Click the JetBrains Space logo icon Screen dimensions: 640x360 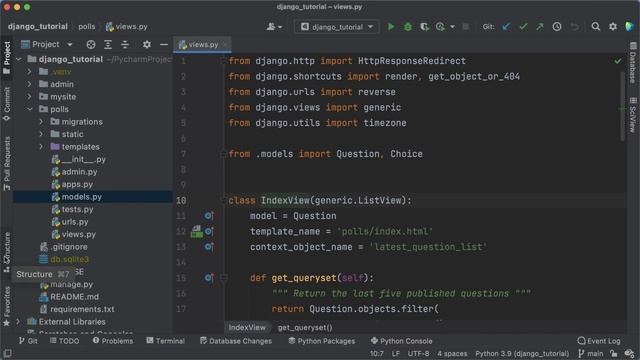pyautogui.click(x=629, y=27)
